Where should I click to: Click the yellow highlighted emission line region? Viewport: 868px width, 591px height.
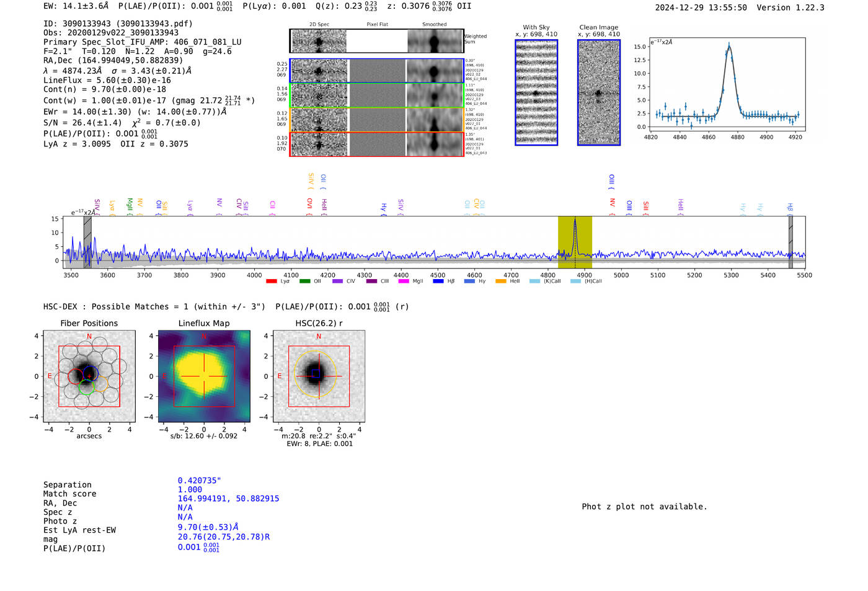[575, 242]
